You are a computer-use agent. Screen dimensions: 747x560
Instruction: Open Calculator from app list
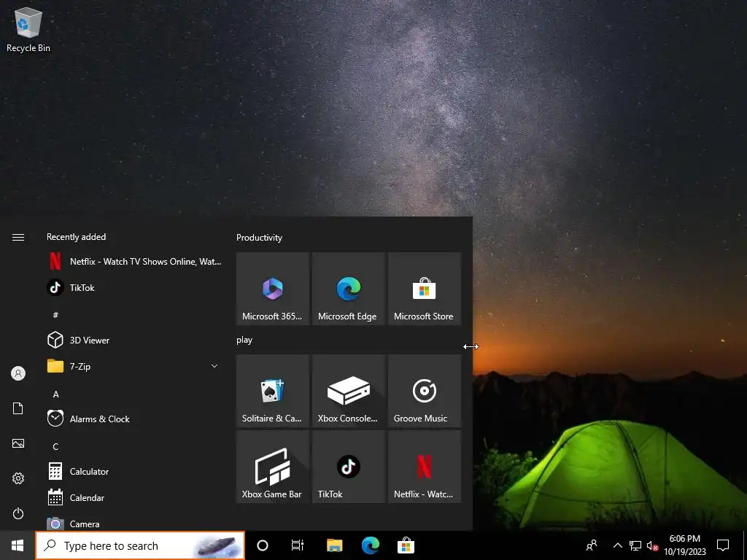pos(134,472)
